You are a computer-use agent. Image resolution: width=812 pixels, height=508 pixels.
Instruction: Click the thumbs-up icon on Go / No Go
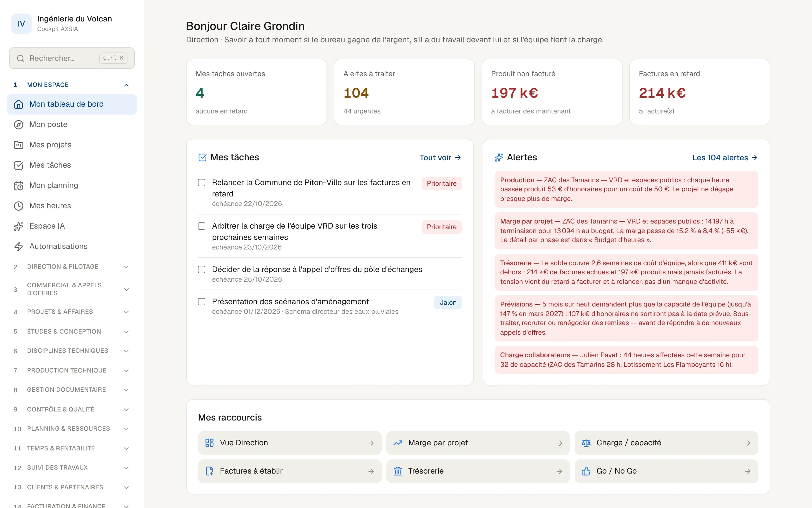[586, 471]
